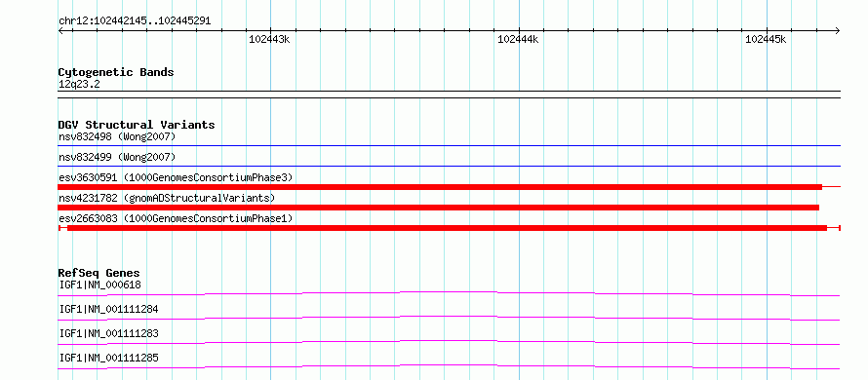Click the magenta intron line of IGF1|NM_000618
The image size is (868, 380).
coord(449,292)
